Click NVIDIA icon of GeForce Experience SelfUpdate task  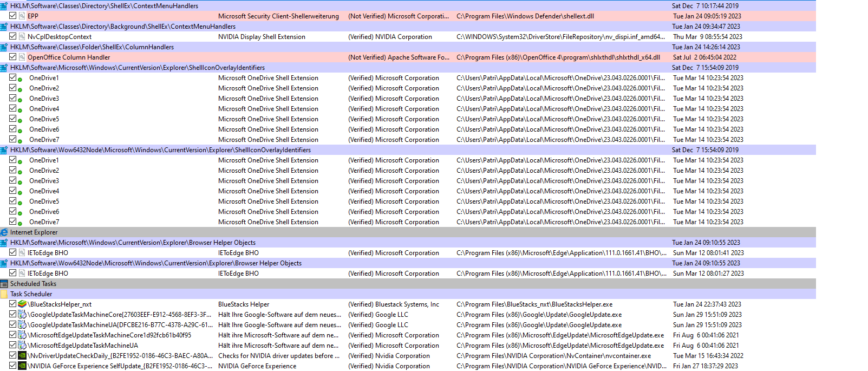coord(22,366)
